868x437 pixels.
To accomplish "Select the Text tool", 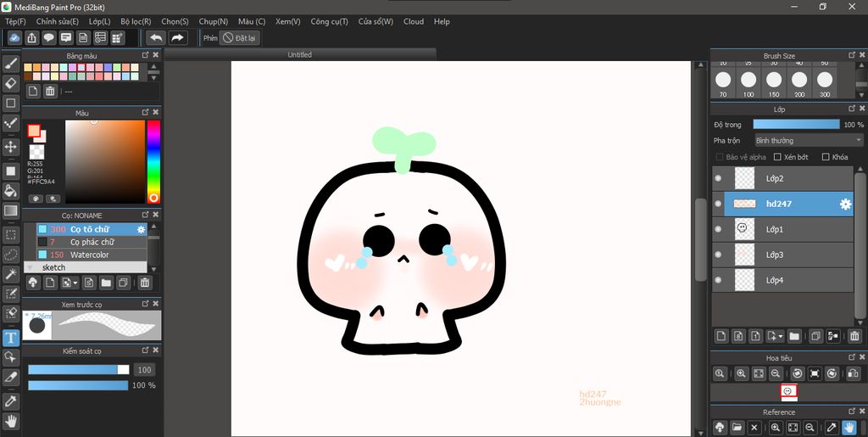I will [x=10, y=337].
